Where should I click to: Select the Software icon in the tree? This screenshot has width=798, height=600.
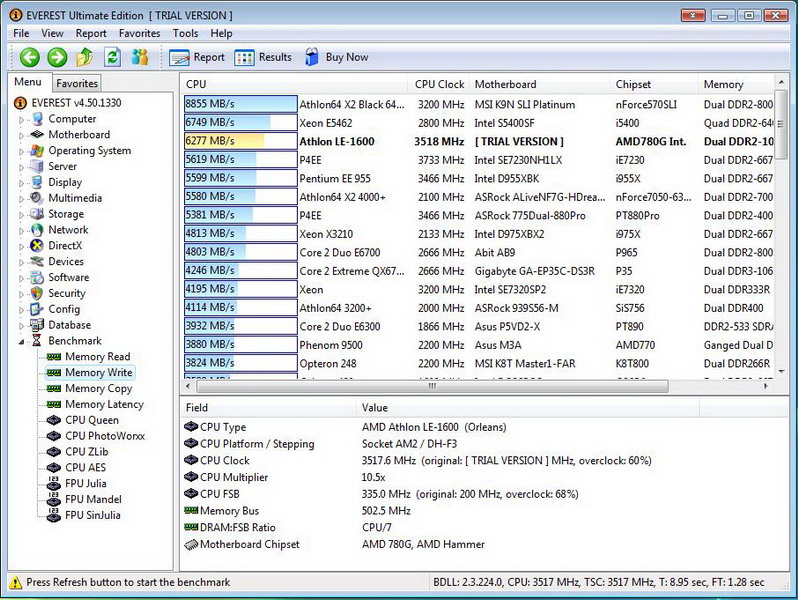[x=37, y=277]
